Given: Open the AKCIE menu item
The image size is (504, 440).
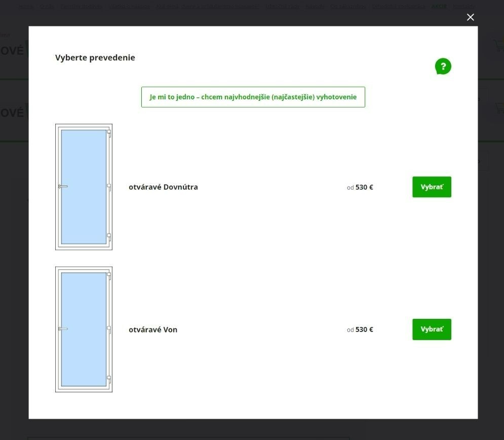Looking at the screenshot, I should tap(439, 7).
